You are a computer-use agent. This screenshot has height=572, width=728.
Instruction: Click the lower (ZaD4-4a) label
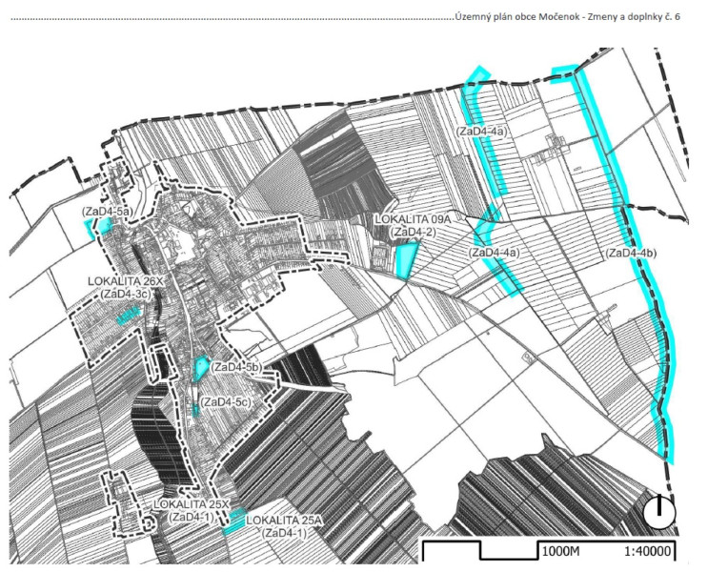(x=494, y=253)
